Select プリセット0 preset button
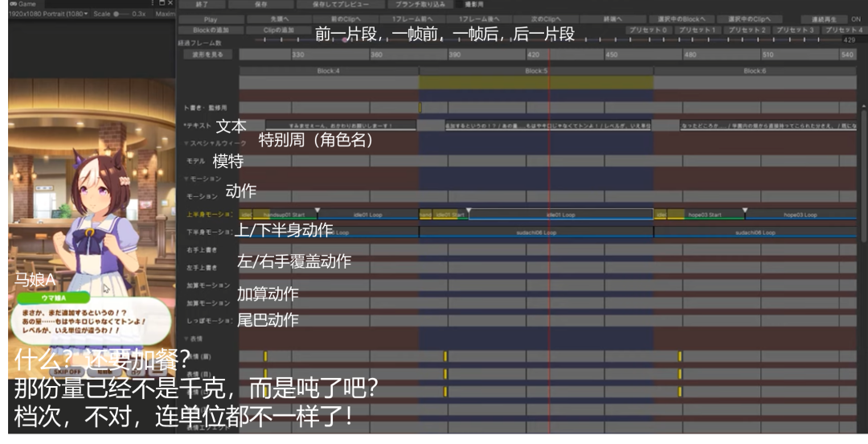This screenshot has height=444, width=868. click(649, 30)
